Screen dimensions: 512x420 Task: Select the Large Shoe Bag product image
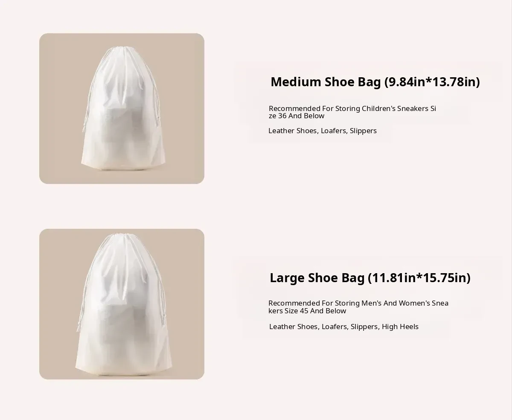coord(122,304)
